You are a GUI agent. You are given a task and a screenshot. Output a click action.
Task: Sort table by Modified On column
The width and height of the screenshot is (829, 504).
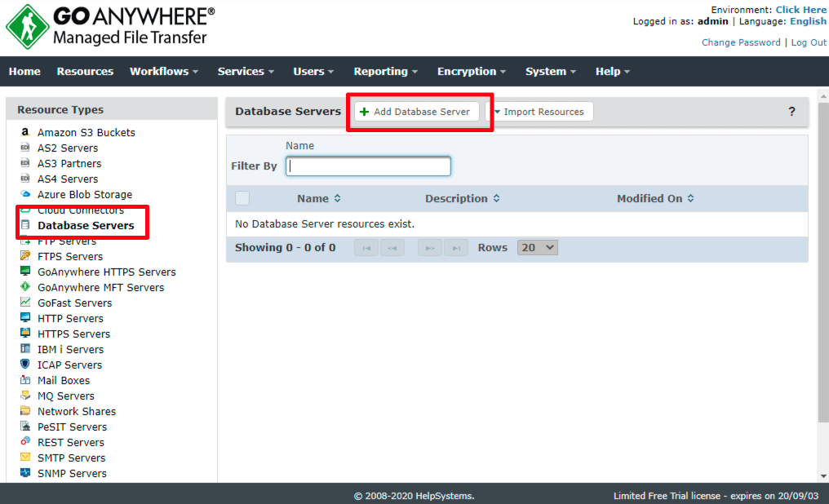coord(655,199)
